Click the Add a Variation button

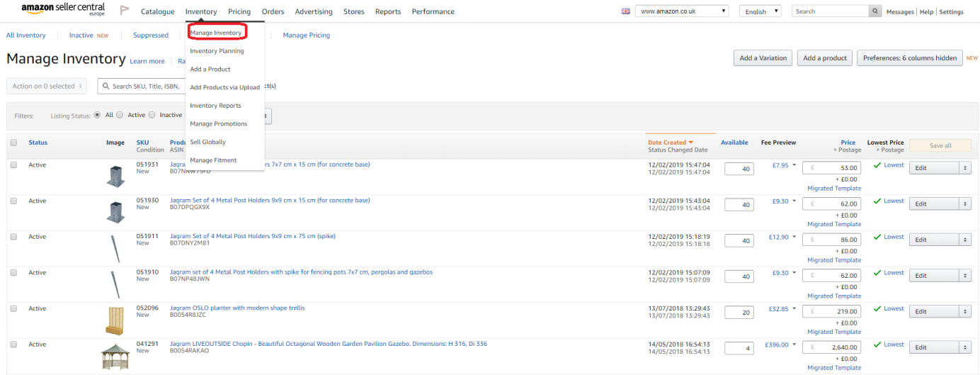tap(763, 58)
